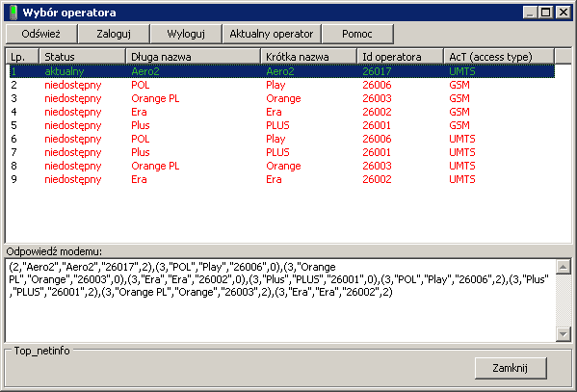Sort by Krótka nazwa column header

[x=309, y=57]
